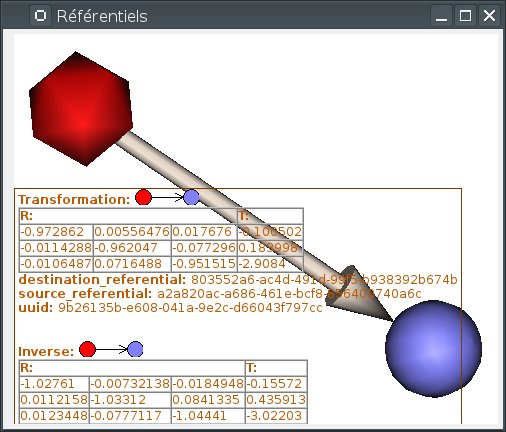Click blue circle next to Inverse label

(135, 349)
